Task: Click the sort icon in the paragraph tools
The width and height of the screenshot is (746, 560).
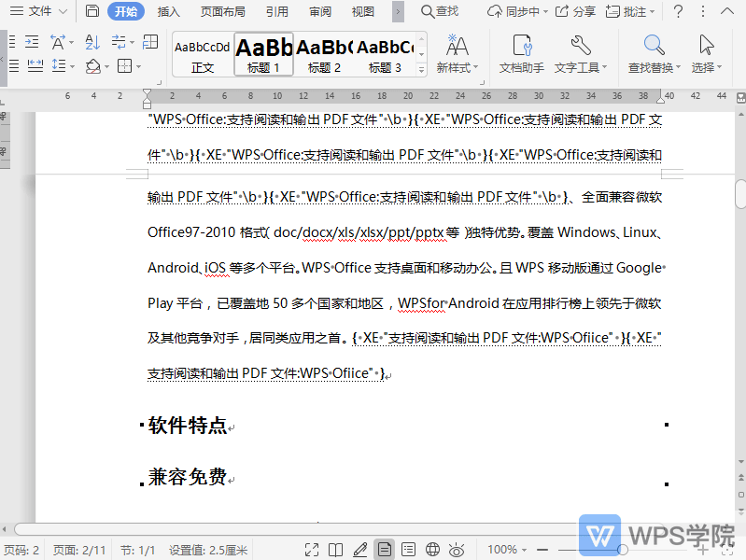Action: click(x=91, y=42)
